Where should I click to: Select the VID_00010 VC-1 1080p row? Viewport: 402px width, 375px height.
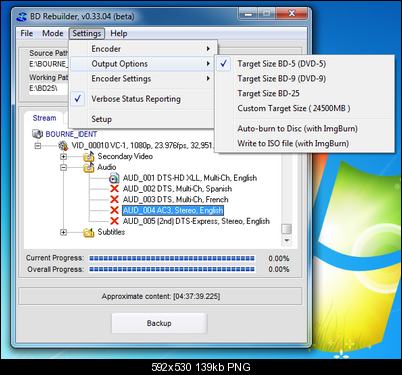pos(142,146)
